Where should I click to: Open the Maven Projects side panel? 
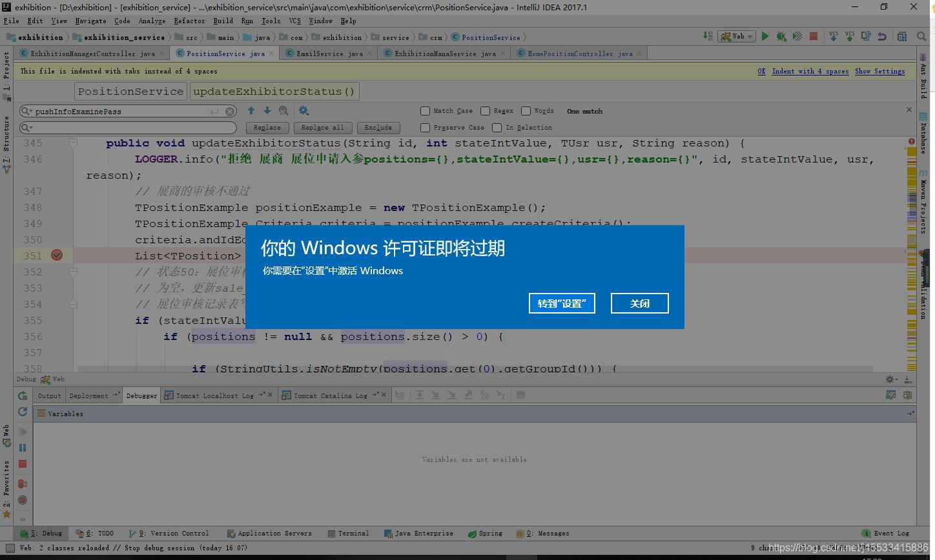(923, 202)
